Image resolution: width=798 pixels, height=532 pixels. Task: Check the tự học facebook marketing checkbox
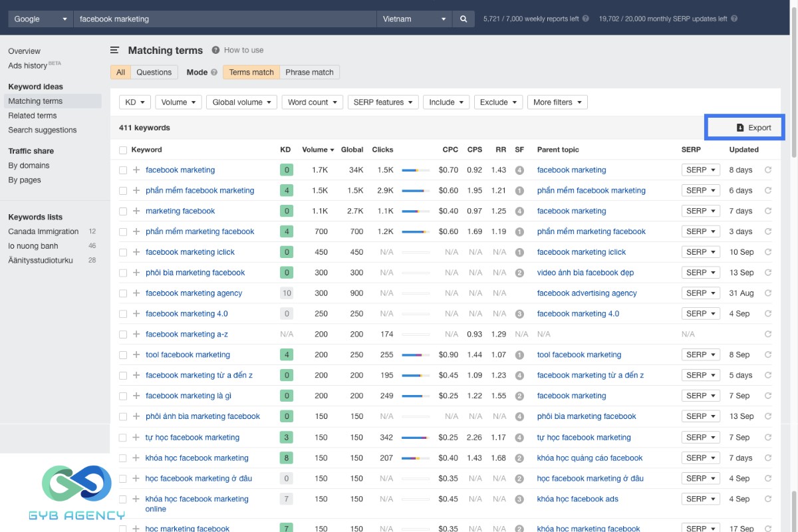coord(123,438)
